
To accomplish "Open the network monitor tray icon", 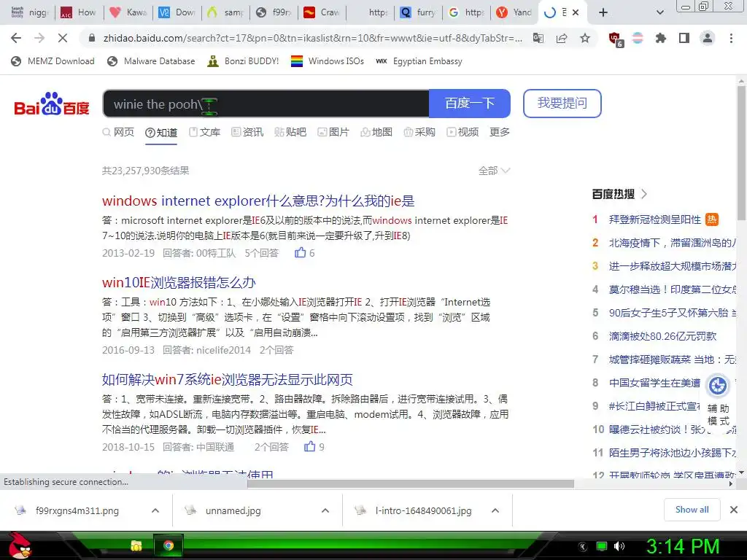I will coord(602,546).
